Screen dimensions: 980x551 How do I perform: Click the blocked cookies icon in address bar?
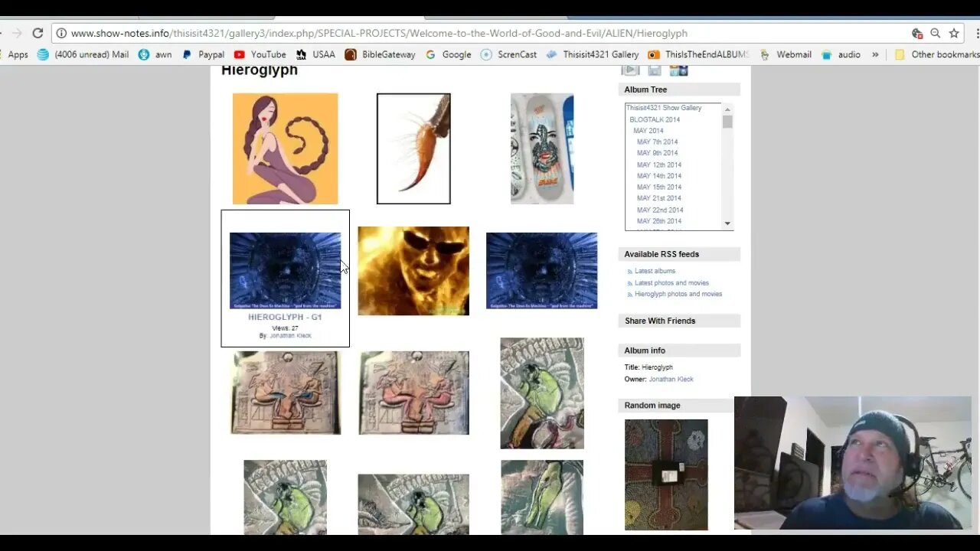[917, 33]
